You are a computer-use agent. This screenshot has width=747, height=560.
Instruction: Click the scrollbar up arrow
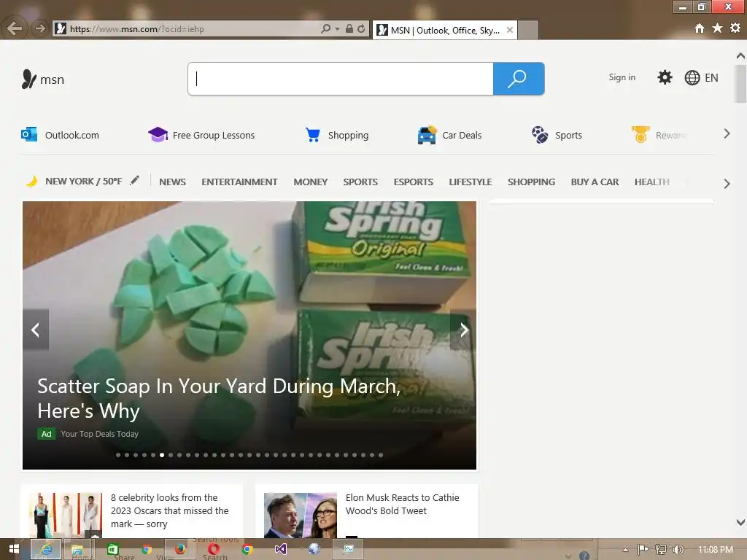pyautogui.click(x=740, y=56)
